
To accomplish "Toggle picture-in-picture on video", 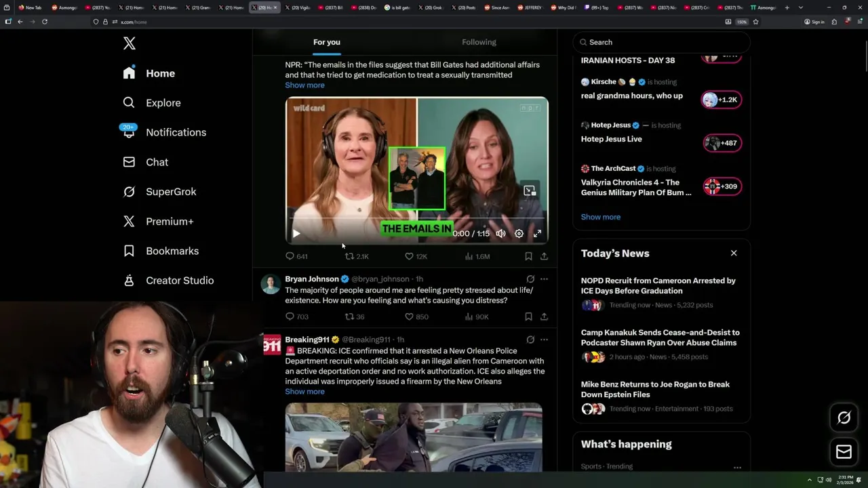I will 530,190.
